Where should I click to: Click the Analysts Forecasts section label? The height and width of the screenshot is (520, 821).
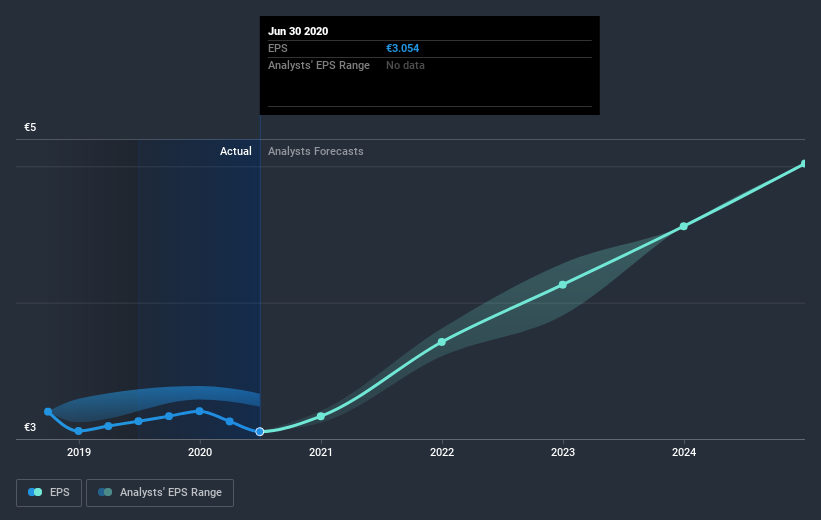316,151
